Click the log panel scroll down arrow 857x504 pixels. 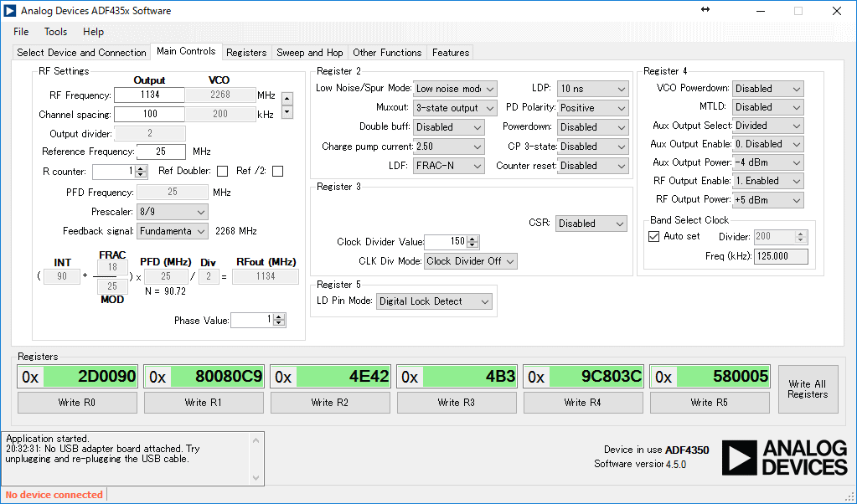click(256, 478)
